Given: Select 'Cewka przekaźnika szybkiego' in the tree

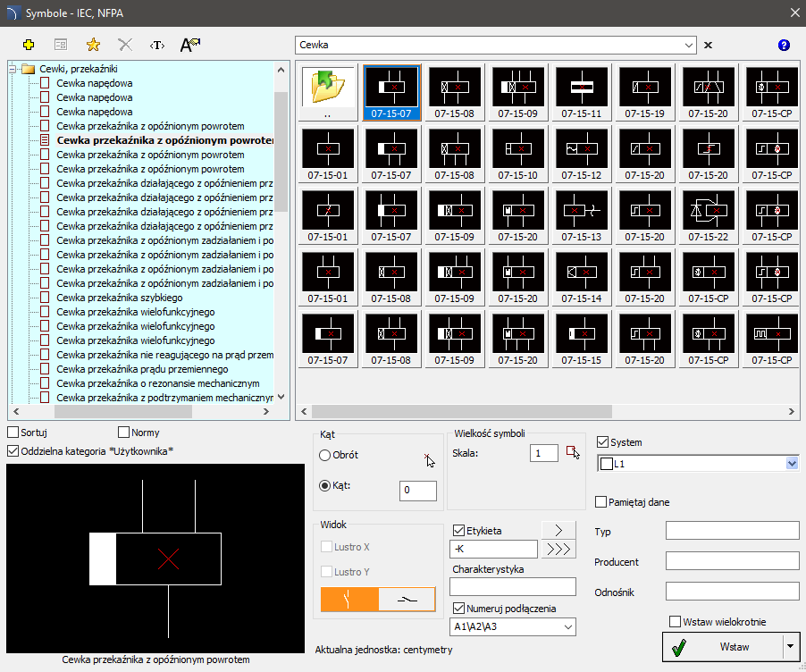Looking at the screenshot, I should point(119,298).
